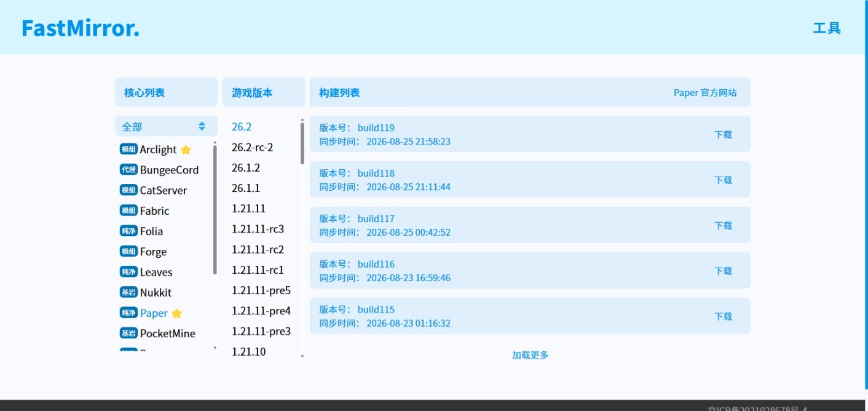Download build119
The image size is (868, 411).
pos(723,134)
